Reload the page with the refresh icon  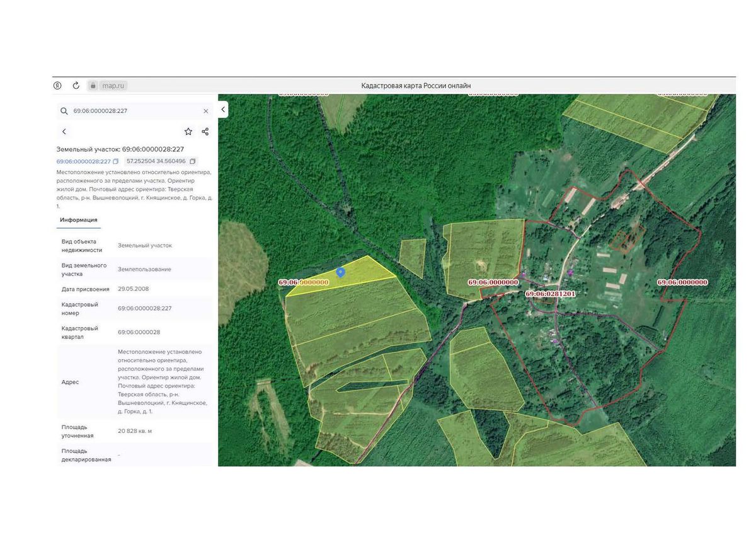tap(76, 86)
